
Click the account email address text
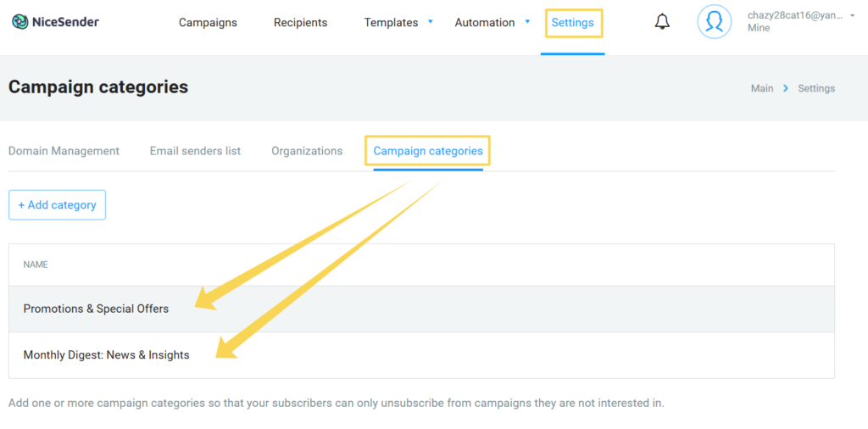[795, 15]
